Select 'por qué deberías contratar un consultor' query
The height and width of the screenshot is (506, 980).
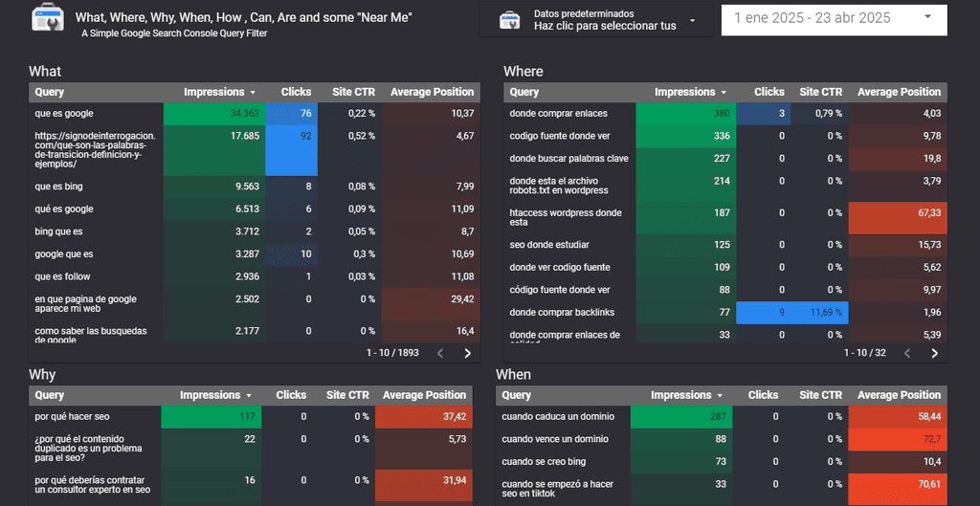93,485
